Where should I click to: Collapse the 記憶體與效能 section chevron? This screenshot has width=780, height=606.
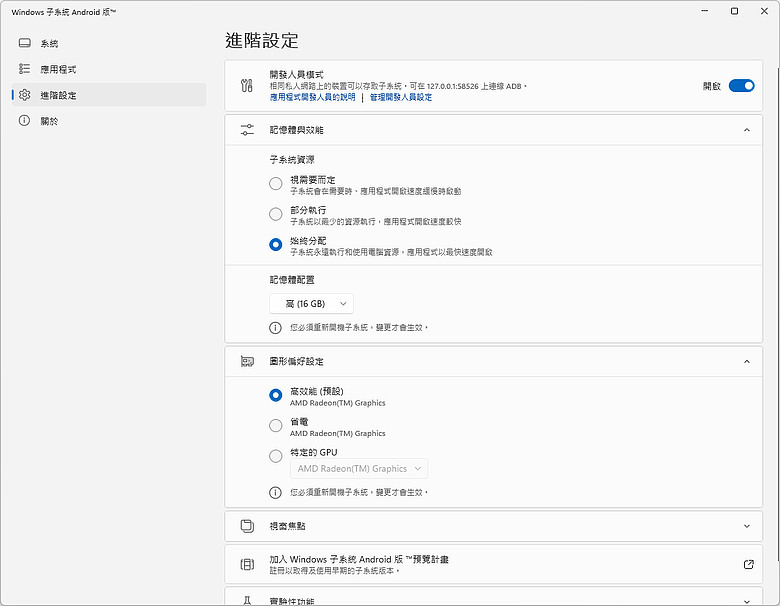click(x=747, y=130)
